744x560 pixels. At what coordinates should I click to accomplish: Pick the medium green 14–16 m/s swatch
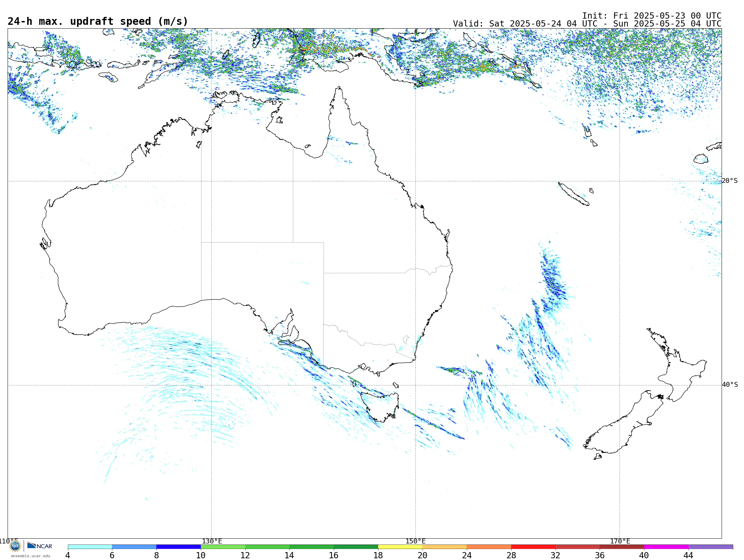pos(312,547)
